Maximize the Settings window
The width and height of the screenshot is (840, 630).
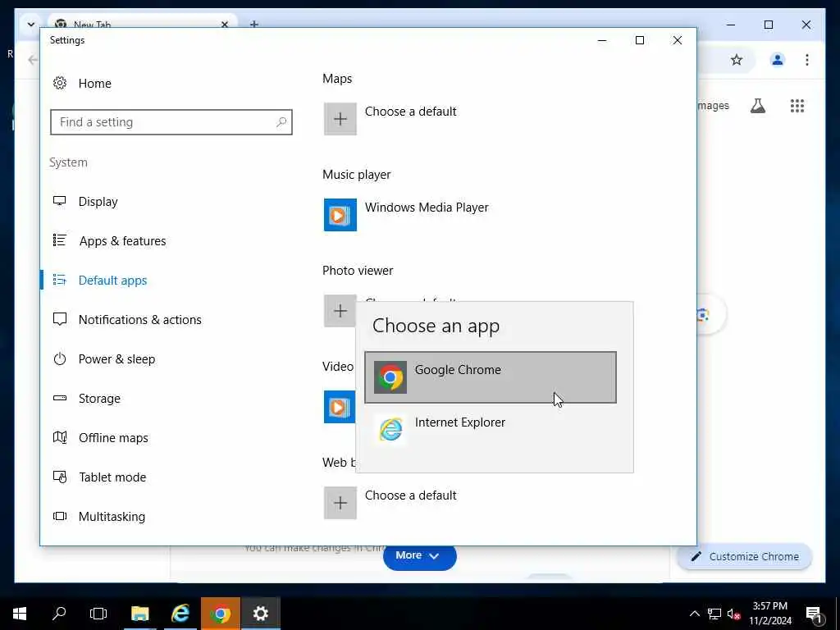pos(640,40)
